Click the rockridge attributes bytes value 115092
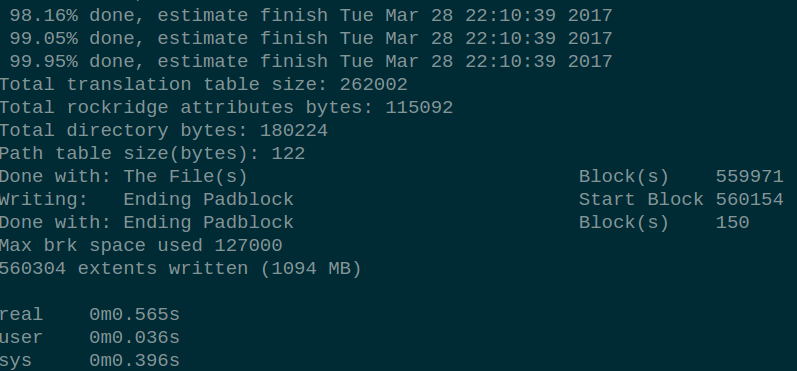 click(419, 107)
